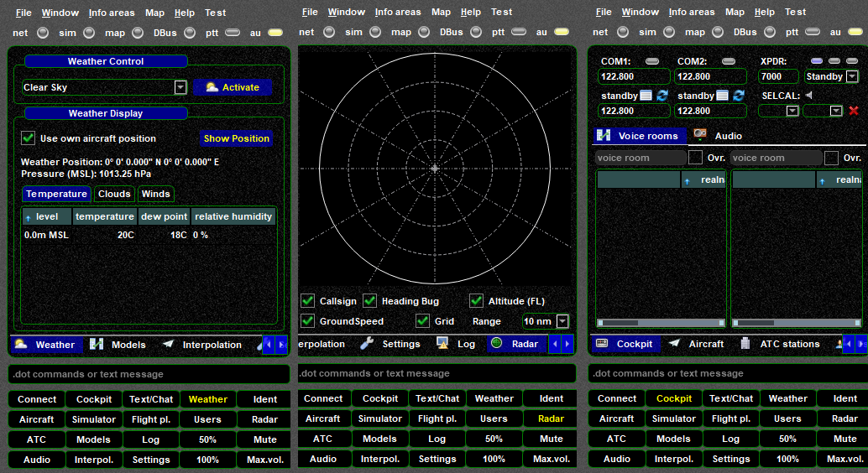Viewport: 868px width, 473px height.
Task: Expand the radar Range 10 nm dropdown
Action: pyautogui.click(x=562, y=321)
